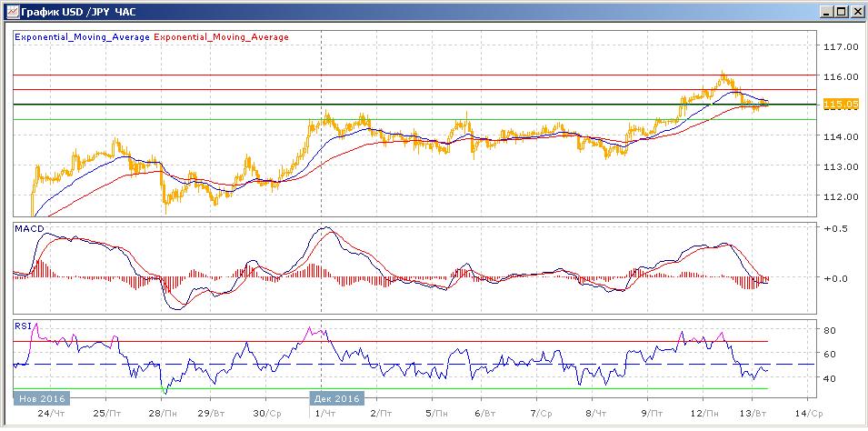This screenshot has height=431, width=868.
Task: Minimize the USD/JPY chart window
Action: pos(825,11)
